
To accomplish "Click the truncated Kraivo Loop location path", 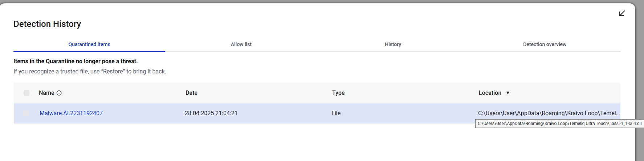I will [549, 113].
